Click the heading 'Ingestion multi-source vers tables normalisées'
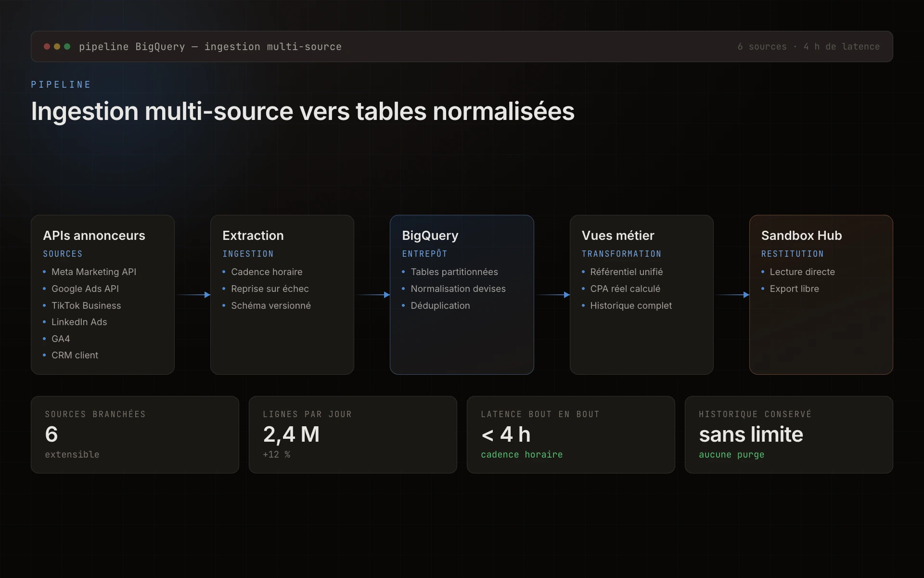 (303, 111)
